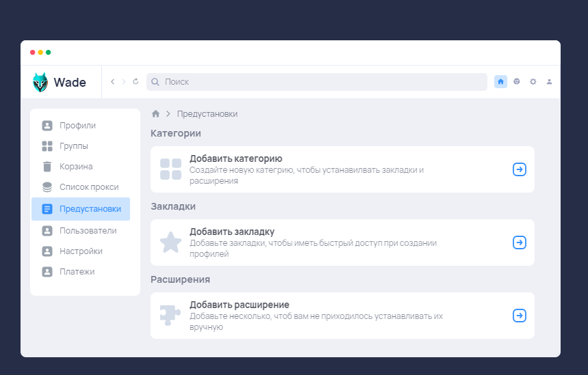Click the Расширения section heading
Screen dimensions: 588x375
pos(181,279)
